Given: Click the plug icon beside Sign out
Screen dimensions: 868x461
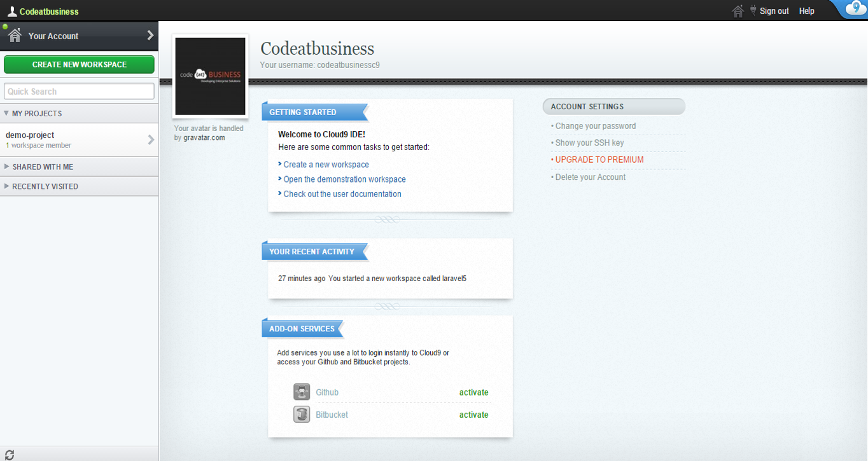Looking at the screenshot, I should pos(753,10).
